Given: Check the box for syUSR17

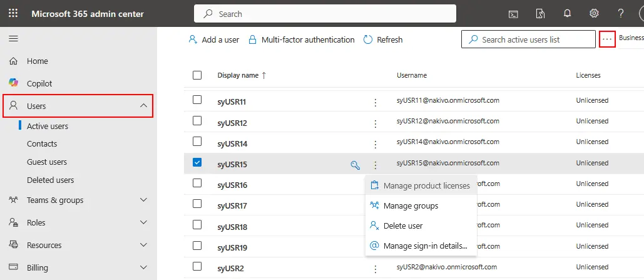Looking at the screenshot, I should (197, 204).
